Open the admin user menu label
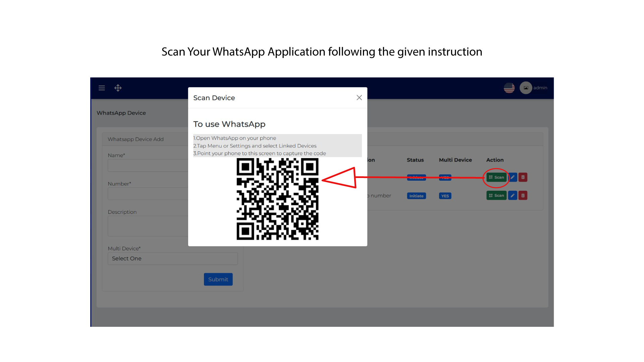This screenshot has height=362, width=644. tap(540, 88)
